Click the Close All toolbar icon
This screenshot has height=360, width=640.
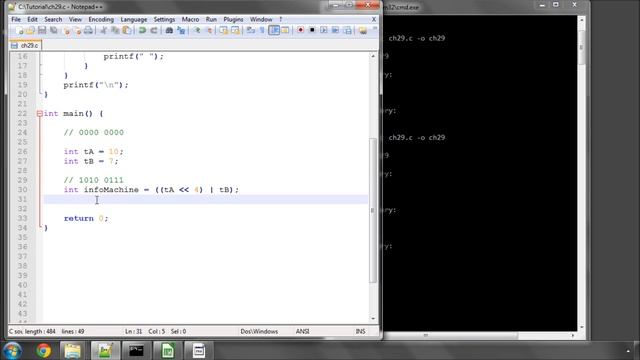77,30
